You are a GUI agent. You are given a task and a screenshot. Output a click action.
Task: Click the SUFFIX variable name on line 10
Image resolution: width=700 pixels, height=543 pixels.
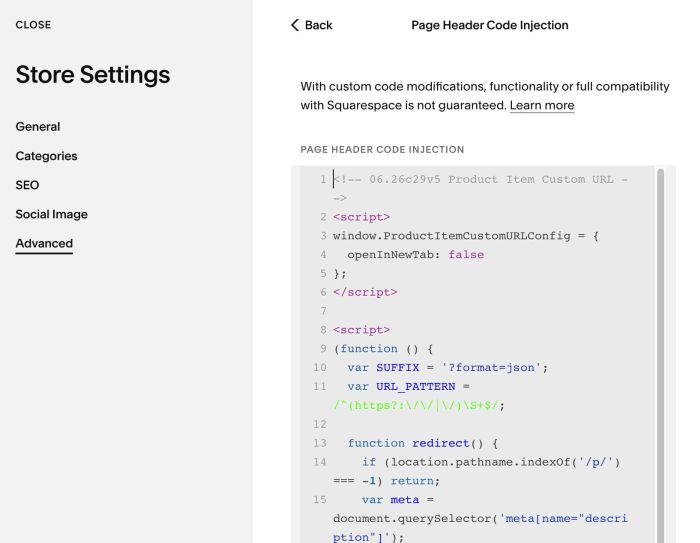[x=398, y=368]
